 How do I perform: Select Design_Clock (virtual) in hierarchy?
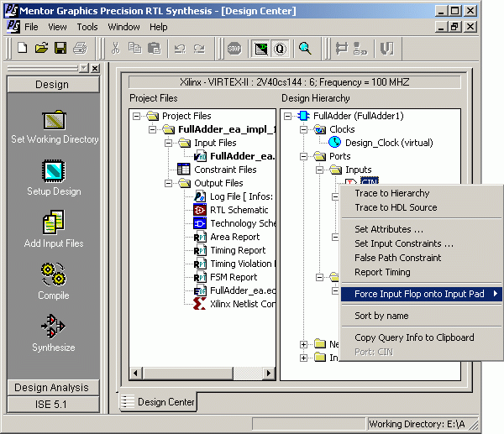point(389,143)
